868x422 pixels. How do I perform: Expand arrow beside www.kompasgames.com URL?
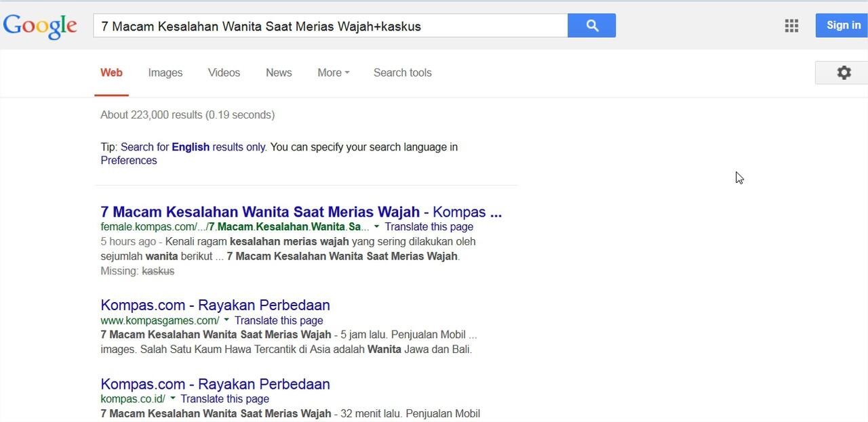(226, 320)
